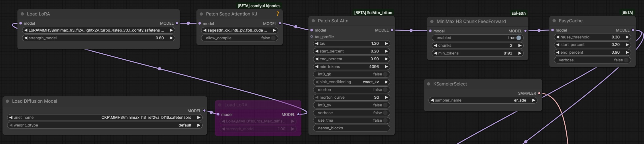Open sink_conditioning exact_kv dropdown
The width and height of the screenshot is (644, 144).
pos(352,82)
